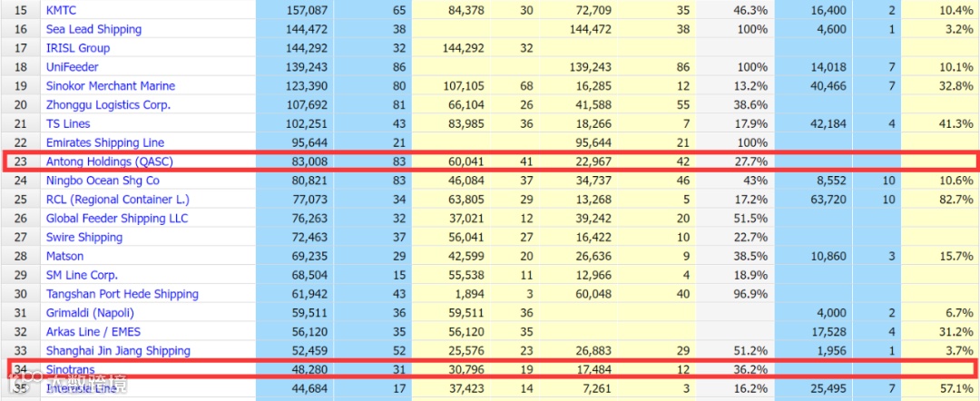Select Sinotrans owned TEU value 30,796
The image size is (980, 401).
coord(465,370)
